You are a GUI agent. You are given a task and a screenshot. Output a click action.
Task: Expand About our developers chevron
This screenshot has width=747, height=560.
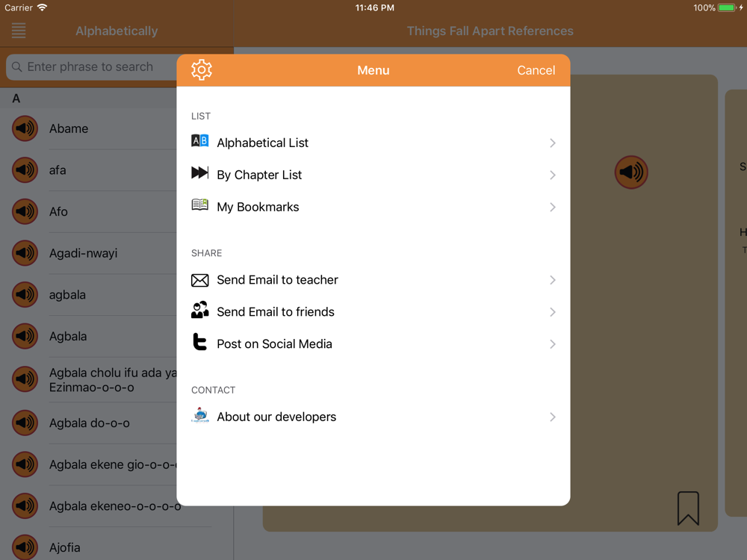[x=553, y=417]
